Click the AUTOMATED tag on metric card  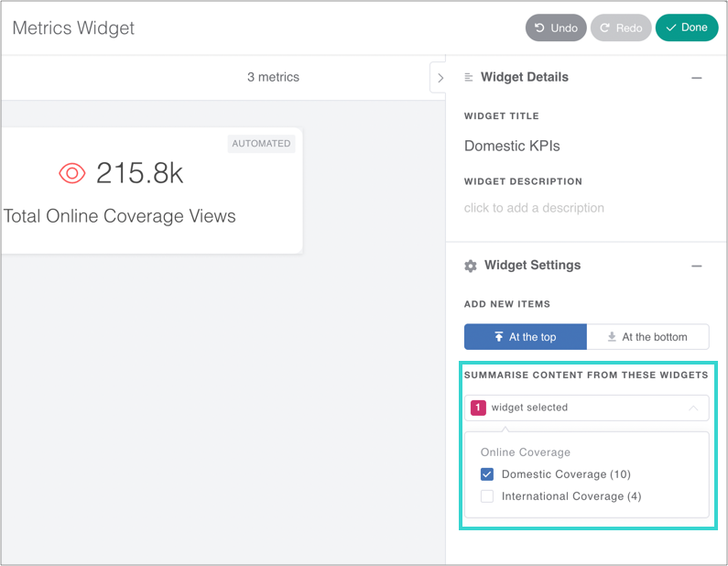click(261, 144)
